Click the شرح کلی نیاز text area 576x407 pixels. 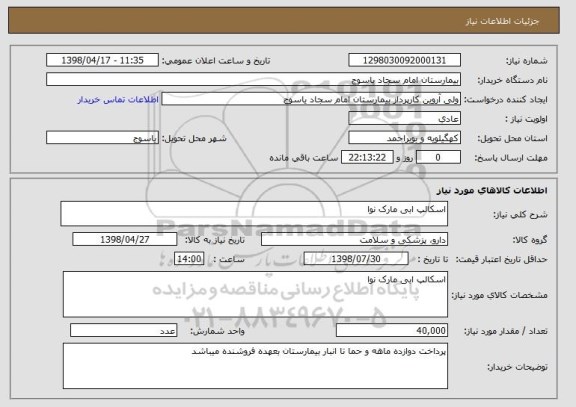[254, 213]
